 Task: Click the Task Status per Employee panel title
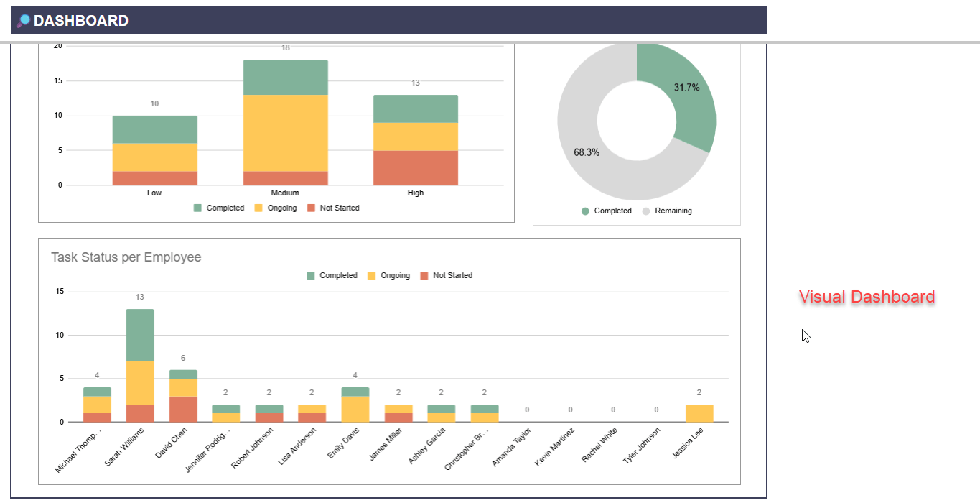coord(126,257)
